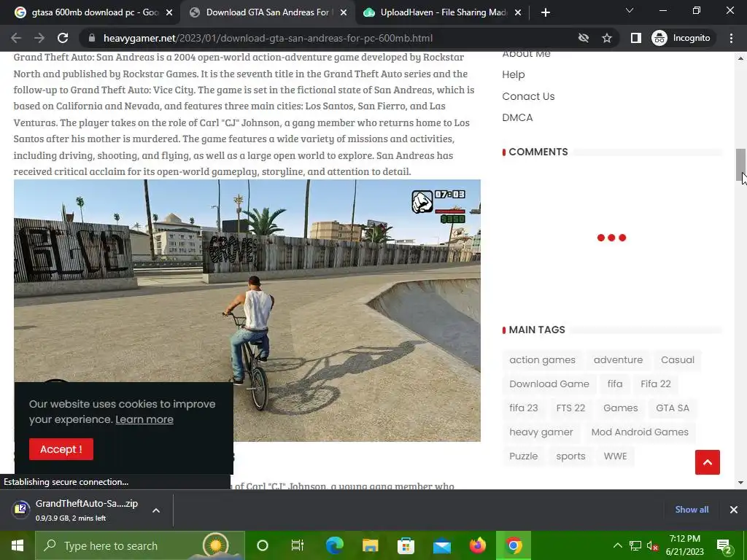Image resolution: width=747 pixels, height=560 pixels.
Task: Open Cortana circle on the taskbar
Action: pos(263,545)
